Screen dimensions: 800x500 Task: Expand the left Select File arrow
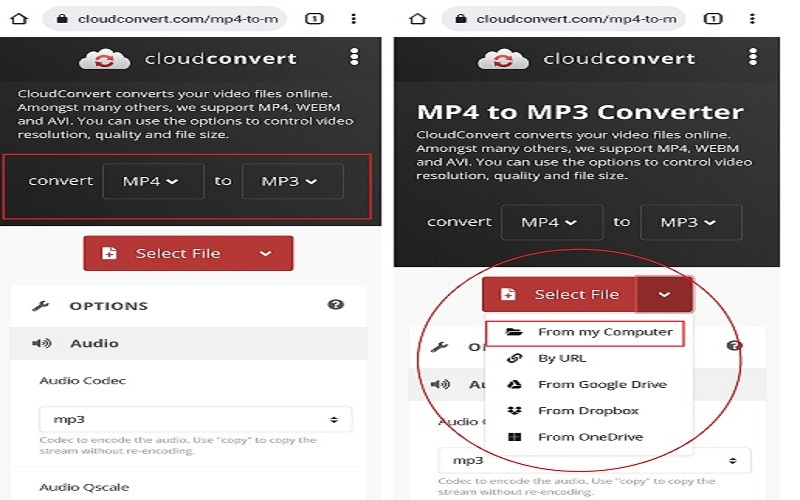pyautogui.click(x=265, y=253)
